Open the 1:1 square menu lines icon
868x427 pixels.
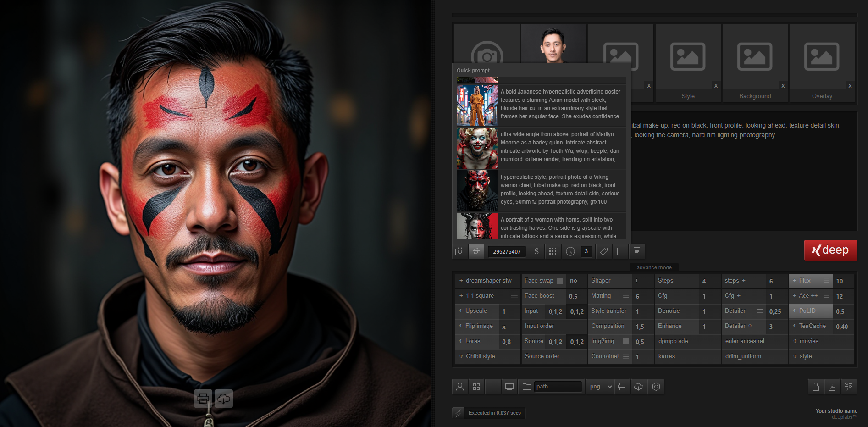click(514, 296)
